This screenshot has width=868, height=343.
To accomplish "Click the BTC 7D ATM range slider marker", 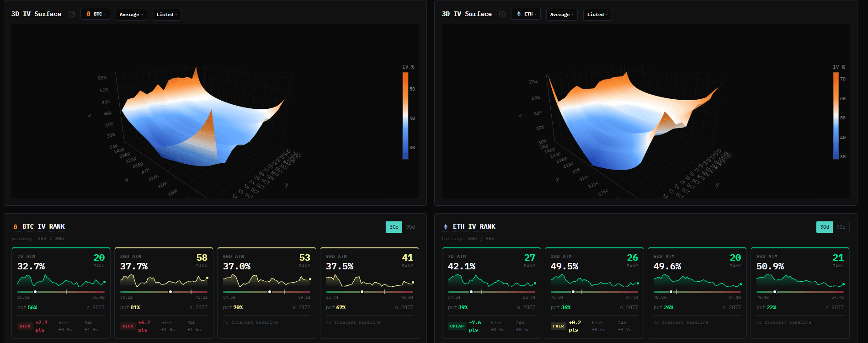I will [x=35, y=292].
